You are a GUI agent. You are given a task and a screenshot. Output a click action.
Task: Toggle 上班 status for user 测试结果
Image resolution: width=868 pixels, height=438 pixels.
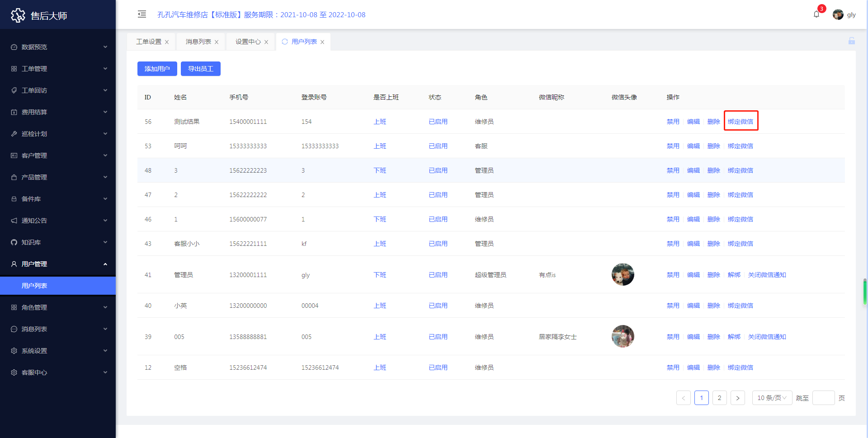380,122
